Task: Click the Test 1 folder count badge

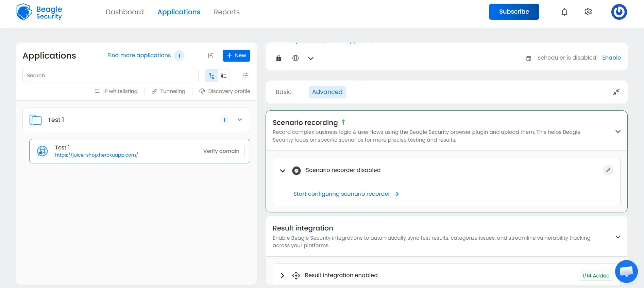Action: tap(224, 120)
